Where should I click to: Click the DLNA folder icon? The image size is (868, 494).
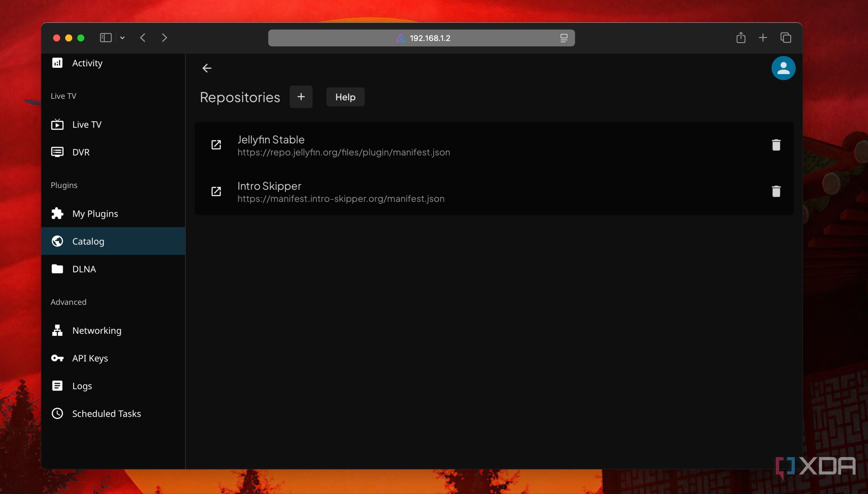click(x=57, y=269)
